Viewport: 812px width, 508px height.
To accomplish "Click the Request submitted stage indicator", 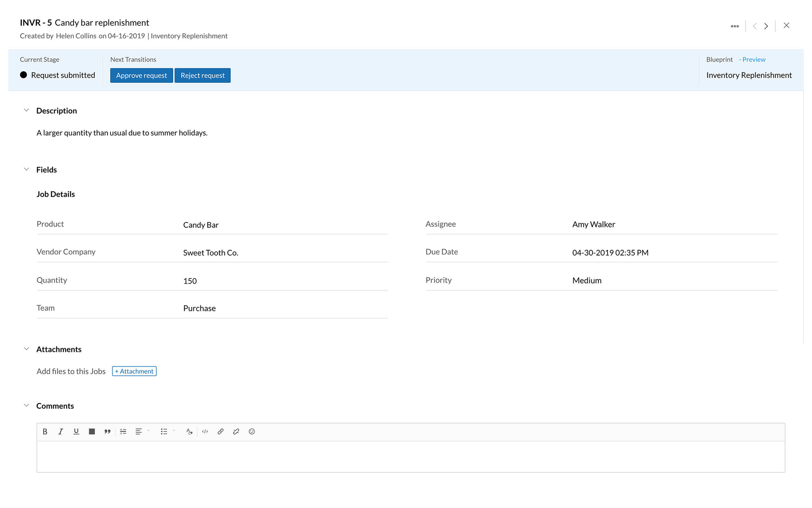I will [x=57, y=75].
